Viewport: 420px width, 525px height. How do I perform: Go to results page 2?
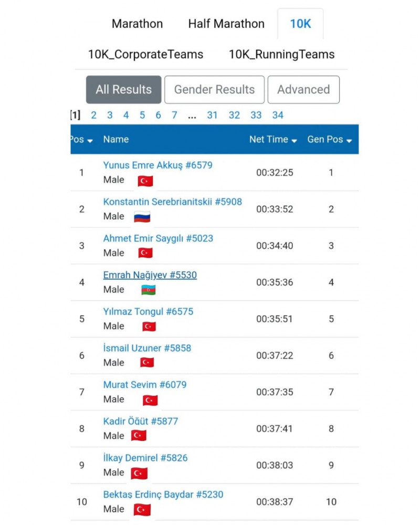pyautogui.click(x=94, y=115)
